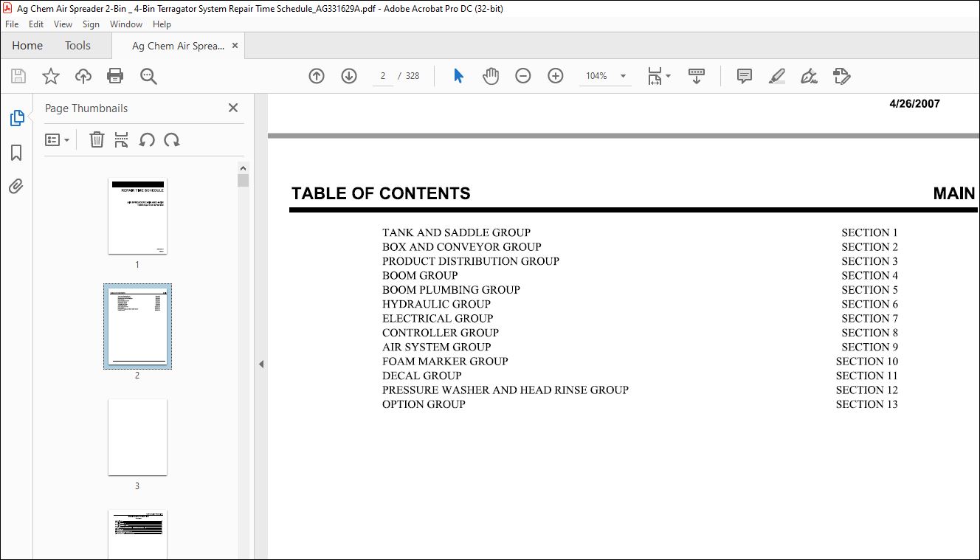Open Page Thumbnails pane in sidebar
980x560 pixels.
click(x=16, y=118)
